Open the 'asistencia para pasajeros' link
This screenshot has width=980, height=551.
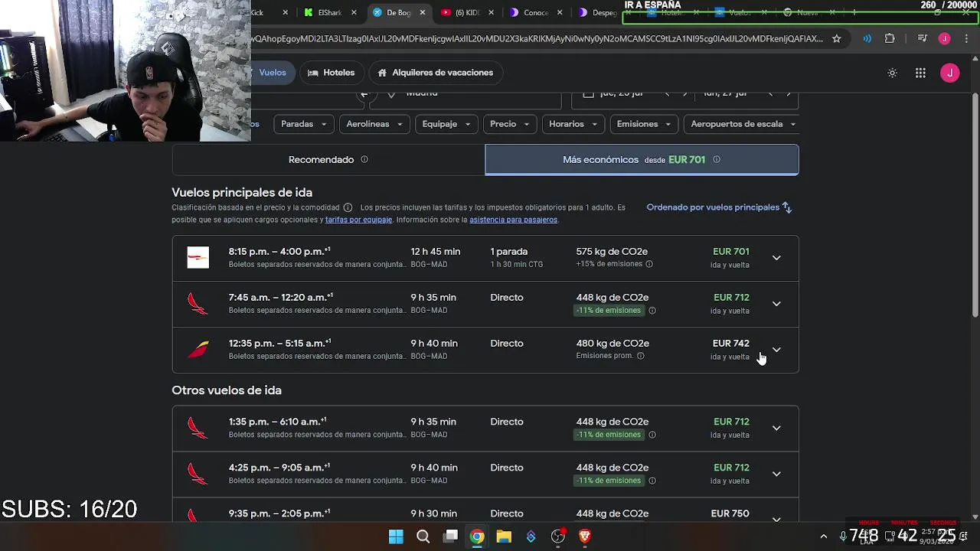click(x=513, y=220)
